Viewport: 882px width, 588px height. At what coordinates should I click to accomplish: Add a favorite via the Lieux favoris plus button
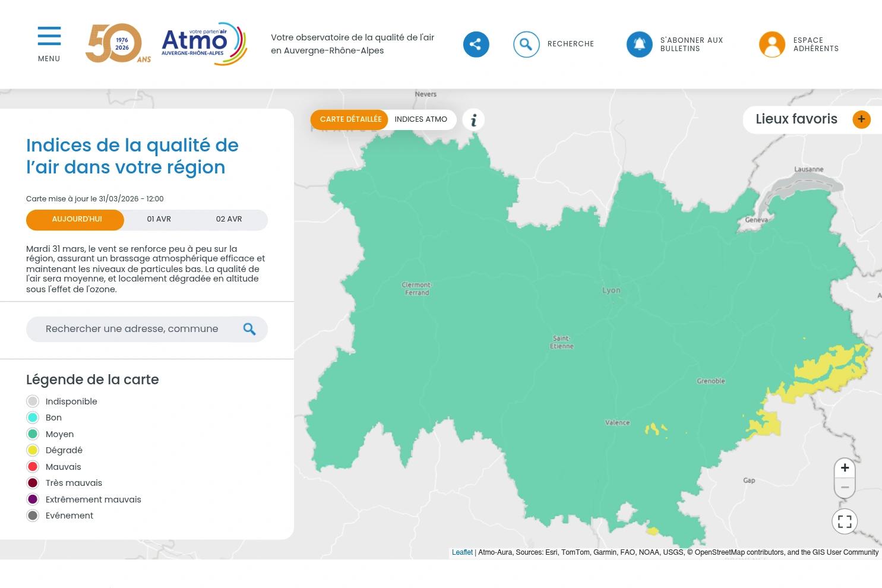pos(861,119)
